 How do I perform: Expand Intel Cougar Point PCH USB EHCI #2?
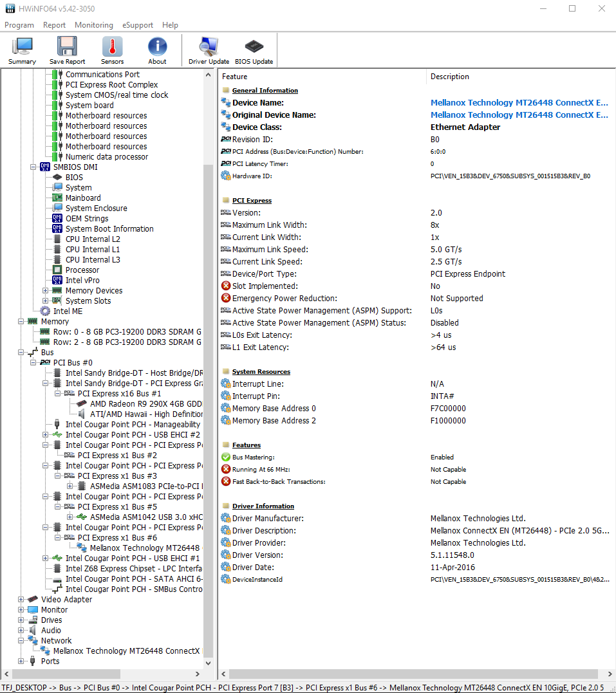click(x=46, y=435)
